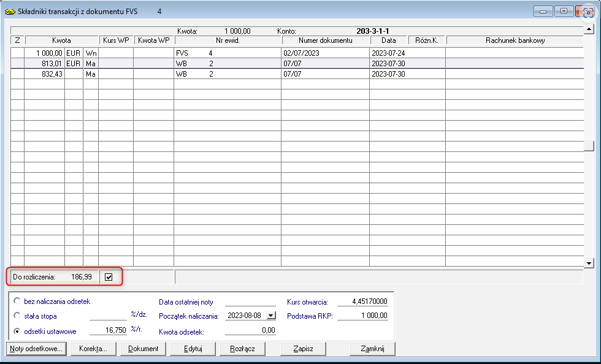This screenshot has height=364, width=601.
Task: Click 07/07 document number in 813,01 row
Action: (325, 64)
